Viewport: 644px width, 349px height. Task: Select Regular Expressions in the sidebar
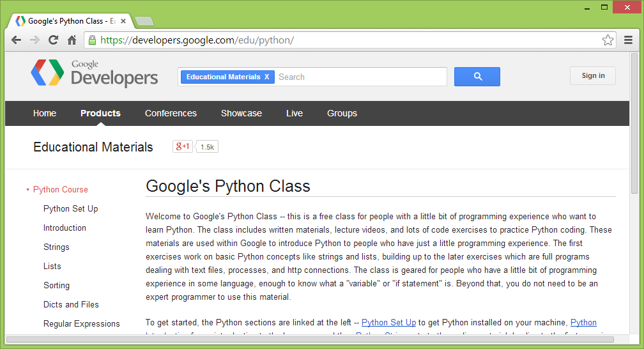[x=81, y=323]
